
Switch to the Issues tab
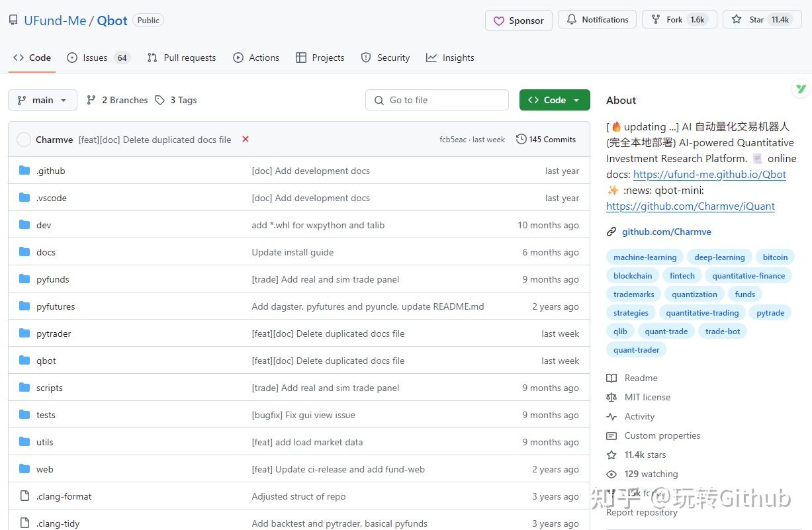pos(98,58)
